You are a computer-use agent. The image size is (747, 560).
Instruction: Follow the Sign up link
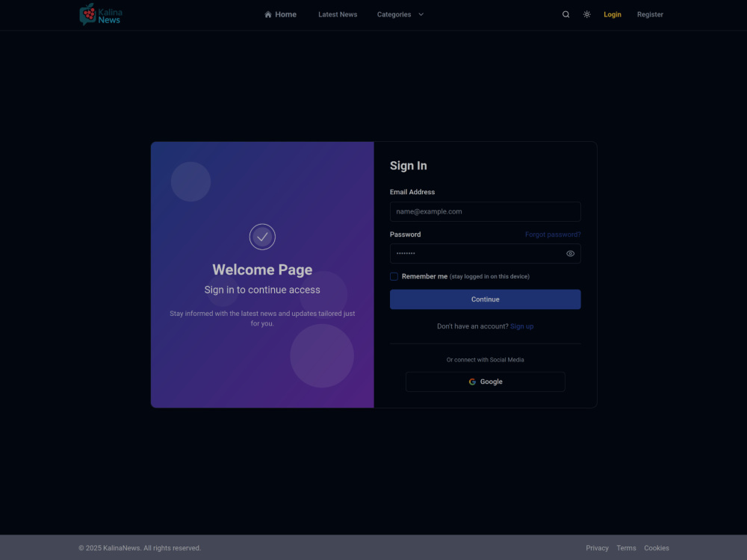pyautogui.click(x=521, y=326)
